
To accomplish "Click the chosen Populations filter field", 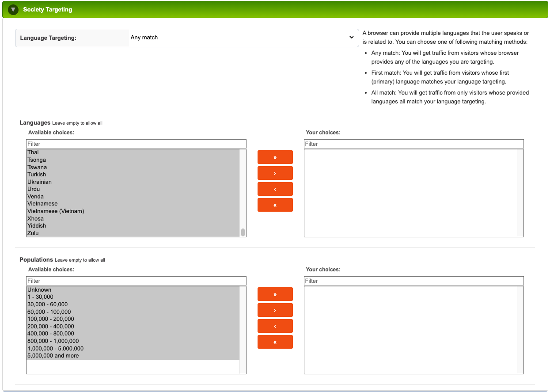I will click(413, 281).
